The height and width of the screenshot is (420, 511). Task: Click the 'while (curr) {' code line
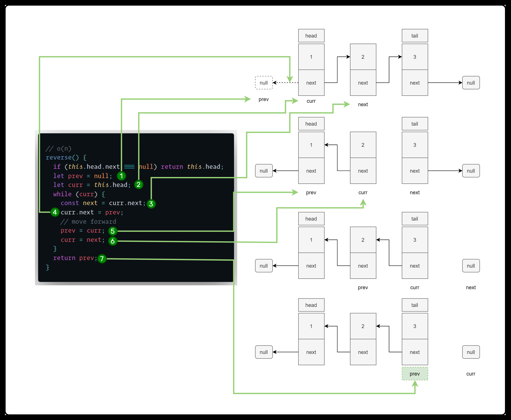click(x=79, y=194)
